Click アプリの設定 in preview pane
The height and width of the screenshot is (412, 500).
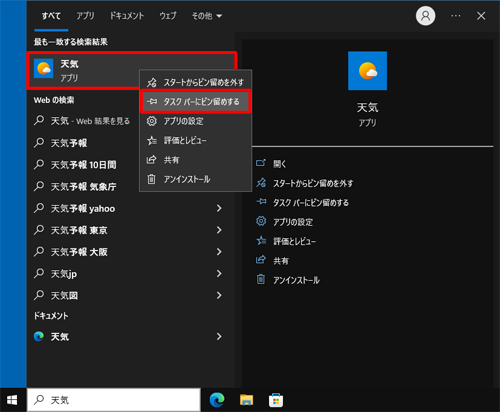pyautogui.click(x=293, y=222)
